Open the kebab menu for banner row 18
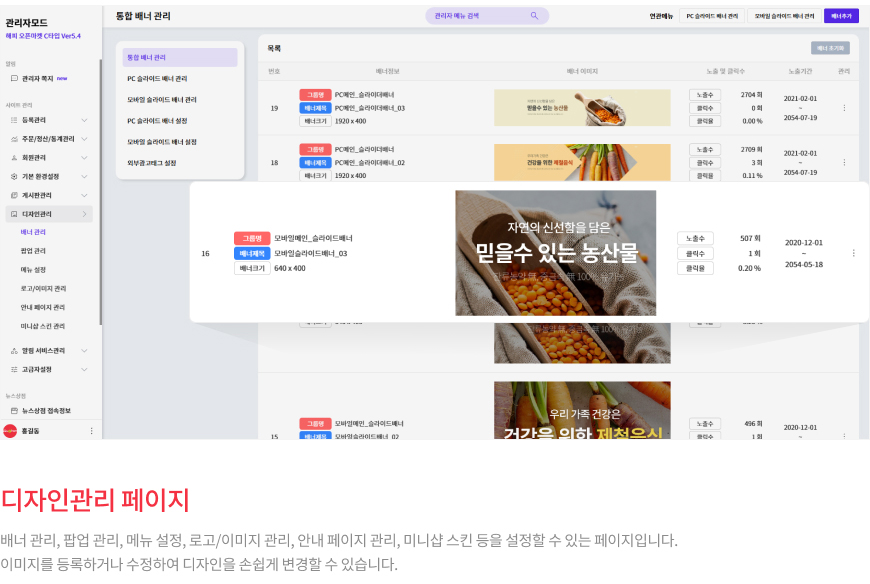Screen dimensions: 870x584 [844, 162]
